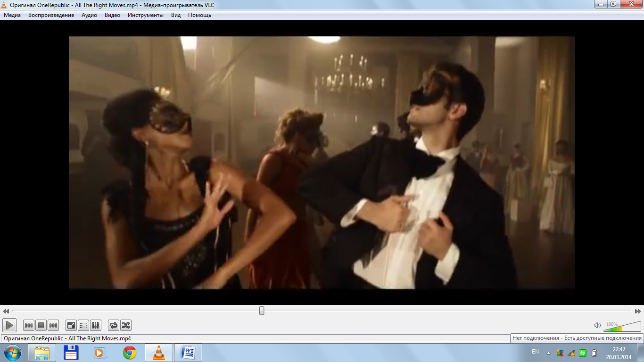
Task: Open the Помощь menu
Action: (x=199, y=15)
